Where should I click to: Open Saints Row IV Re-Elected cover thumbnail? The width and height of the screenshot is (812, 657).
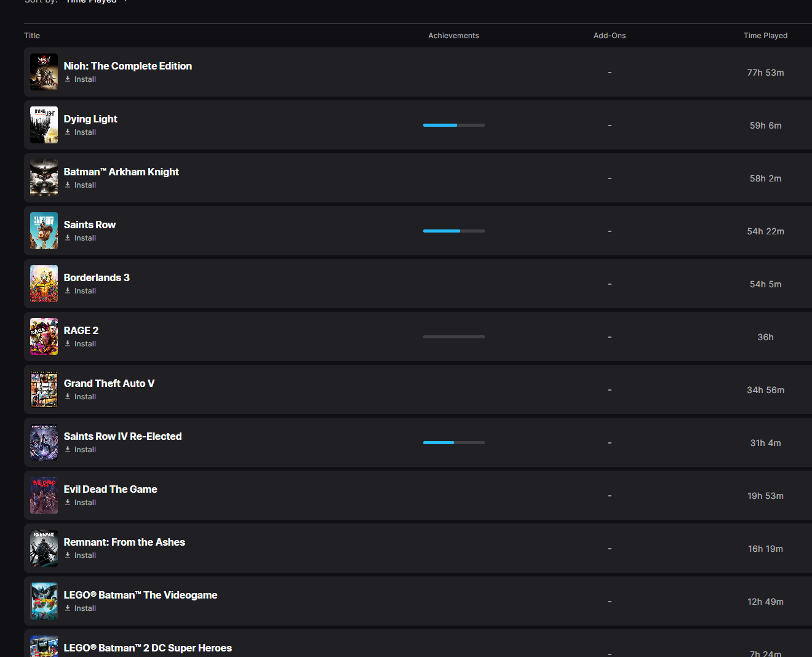point(44,442)
